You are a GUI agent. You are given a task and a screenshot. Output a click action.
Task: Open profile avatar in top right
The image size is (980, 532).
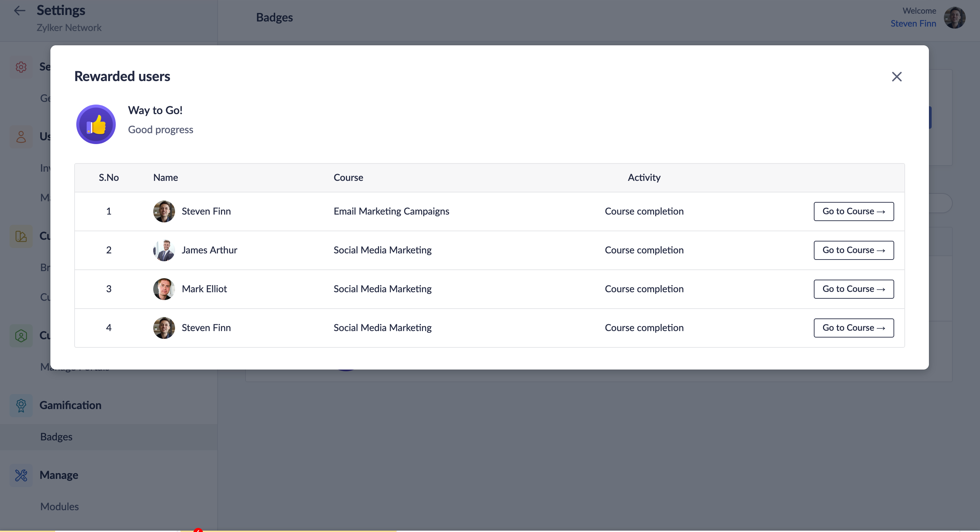tap(954, 17)
